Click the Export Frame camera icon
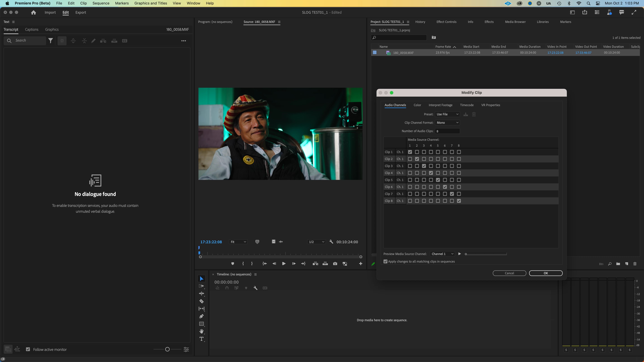644x362 pixels. tap(335, 264)
